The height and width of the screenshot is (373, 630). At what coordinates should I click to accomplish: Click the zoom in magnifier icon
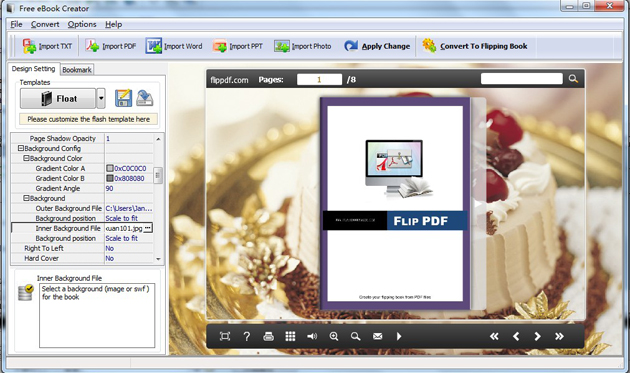(x=333, y=336)
